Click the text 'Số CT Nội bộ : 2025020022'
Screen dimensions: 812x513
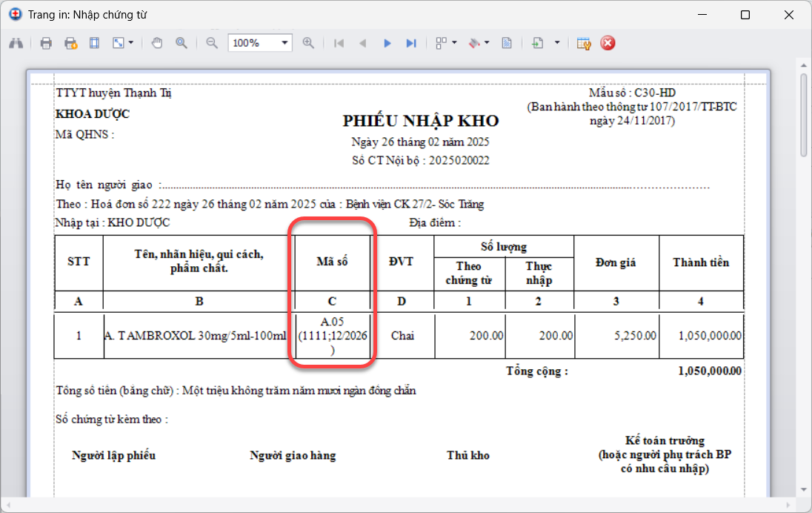[421, 161]
